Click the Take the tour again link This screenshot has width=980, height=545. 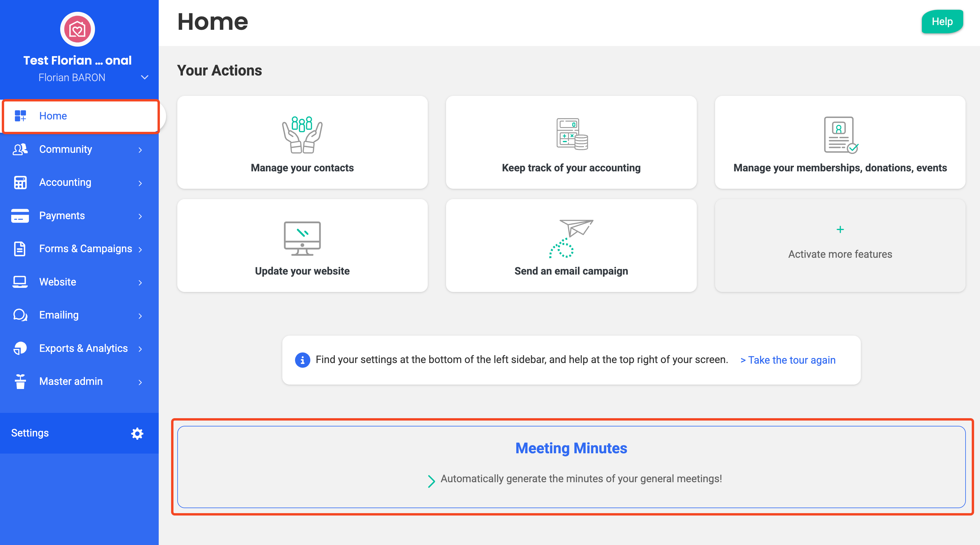(788, 360)
